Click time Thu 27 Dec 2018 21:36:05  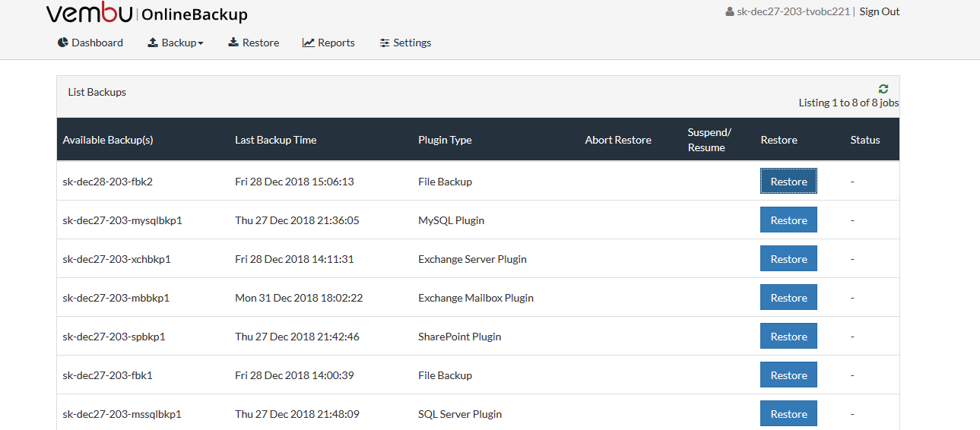pyautogui.click(x=297, y=220)
